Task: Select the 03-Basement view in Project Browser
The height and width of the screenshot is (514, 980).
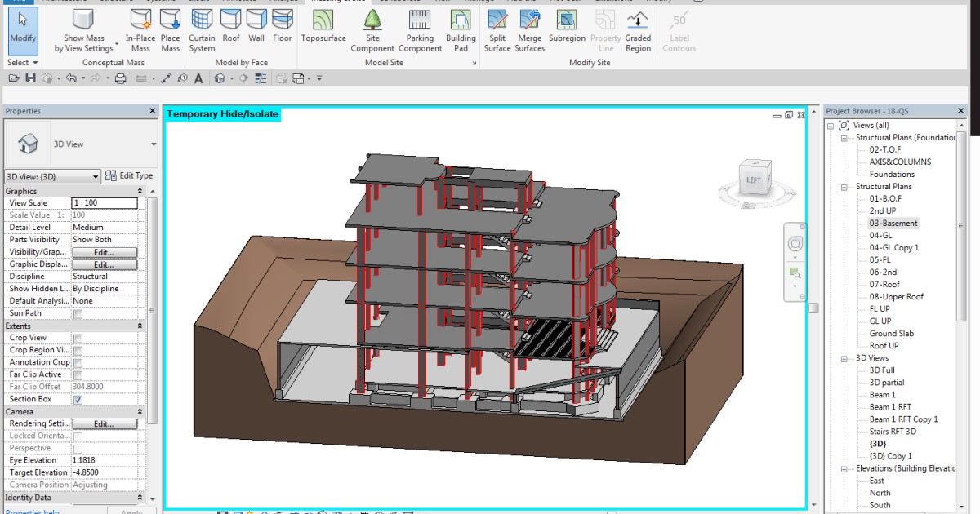Action: click(x=893, y=223)
